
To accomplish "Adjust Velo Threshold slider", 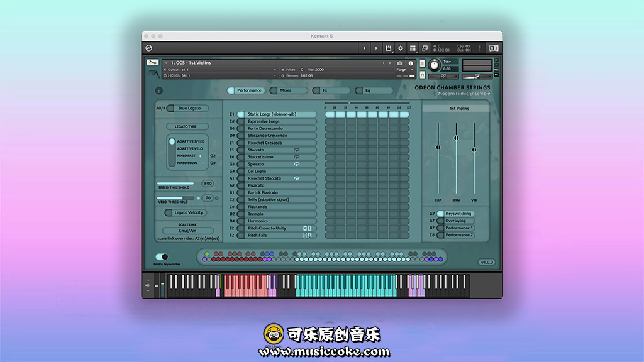I will (x=175, y=198).
